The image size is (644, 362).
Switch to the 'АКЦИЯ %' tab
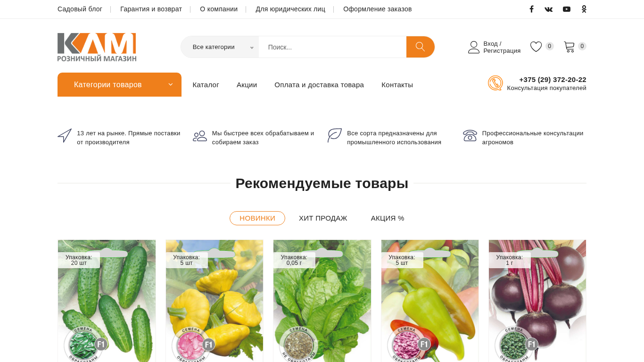(388, 218)
